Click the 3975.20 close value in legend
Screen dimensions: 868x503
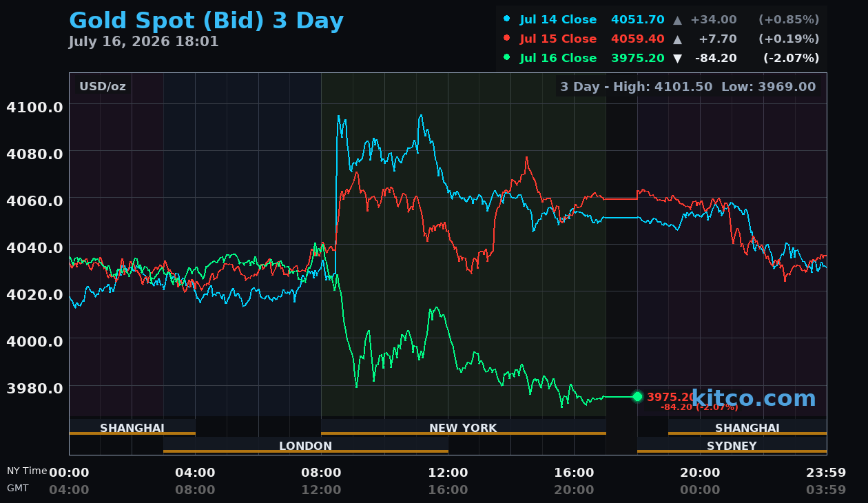(x=638, y=58)
